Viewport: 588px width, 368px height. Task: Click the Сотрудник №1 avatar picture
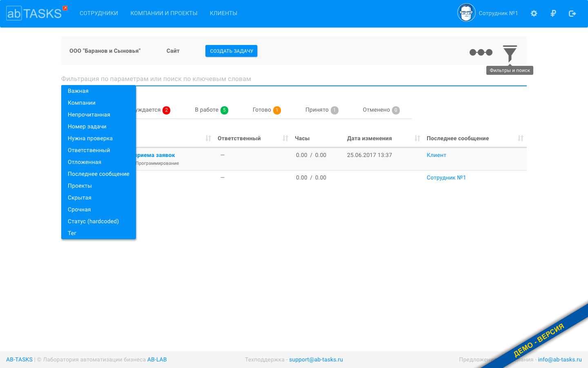tap(466, 13)
